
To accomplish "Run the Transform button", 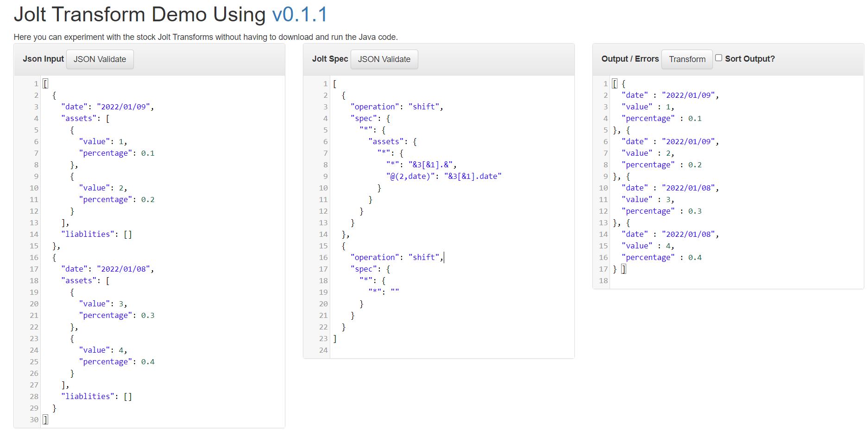I will pyautogui.click(x=687, y=59).
